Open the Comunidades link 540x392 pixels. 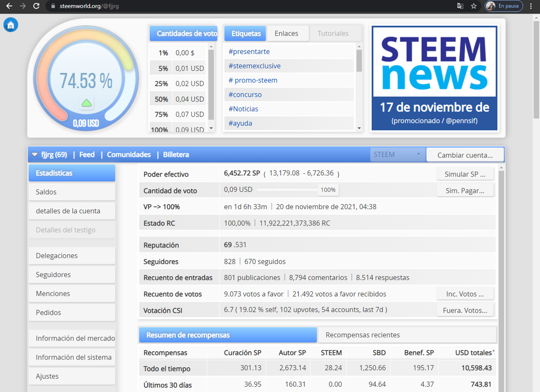[129, 155]
